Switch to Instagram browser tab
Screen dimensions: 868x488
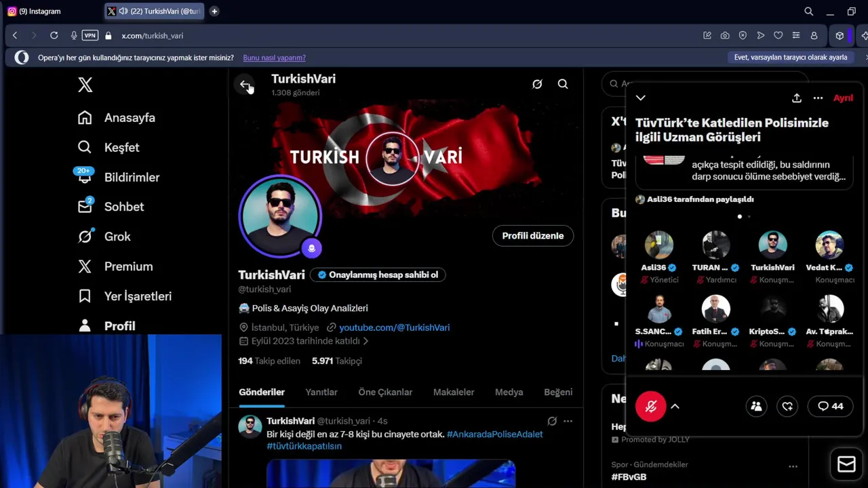[51, 11]
